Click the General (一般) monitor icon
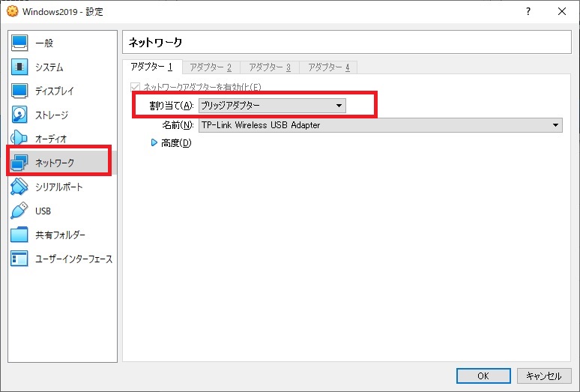Image resolution: width=580 pixels, height=392 pixels. click(19, 43)
